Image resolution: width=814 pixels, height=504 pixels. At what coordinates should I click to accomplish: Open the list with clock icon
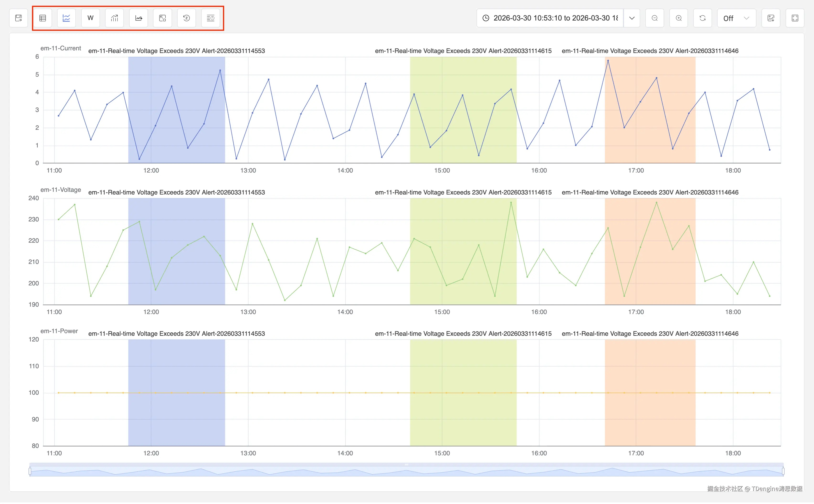(211, 18)
